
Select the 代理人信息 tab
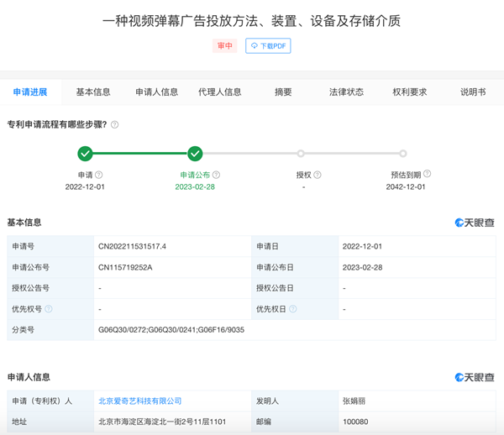(x=219, y=92)
